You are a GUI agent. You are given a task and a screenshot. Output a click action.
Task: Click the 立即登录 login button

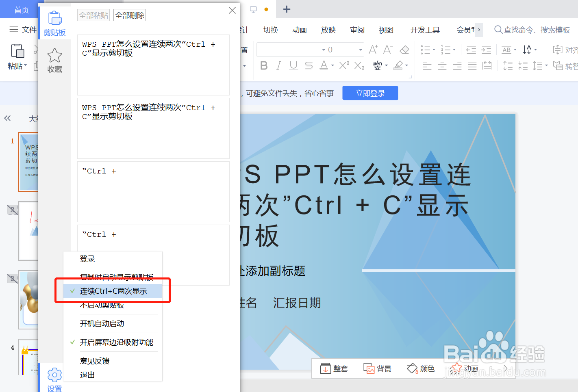pyautogui.click(x=370, y=93)
